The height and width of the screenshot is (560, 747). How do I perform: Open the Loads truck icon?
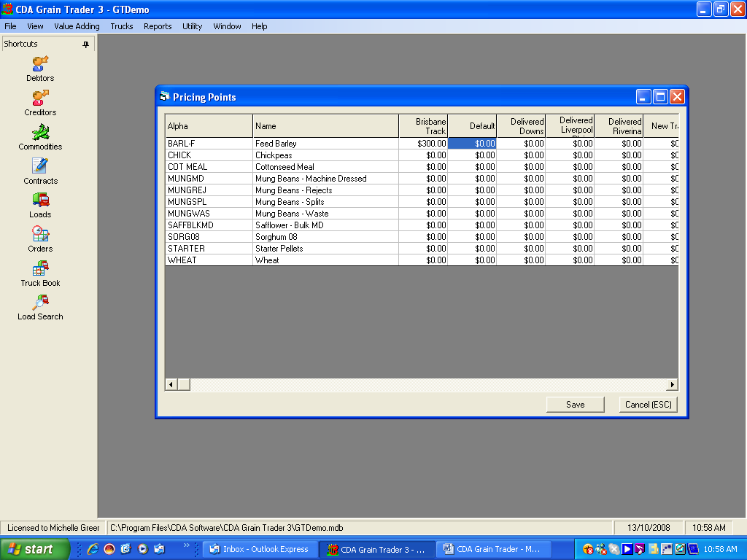coord(40,200)
